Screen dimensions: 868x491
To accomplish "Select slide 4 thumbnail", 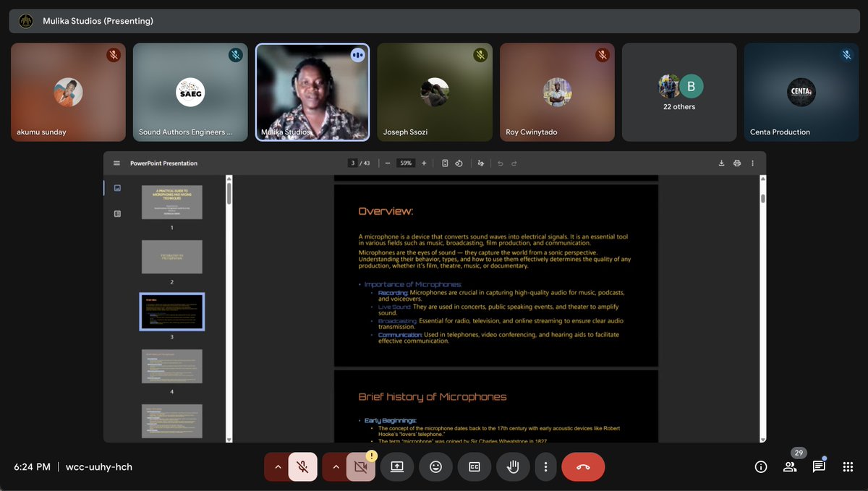I will (172, 367).
